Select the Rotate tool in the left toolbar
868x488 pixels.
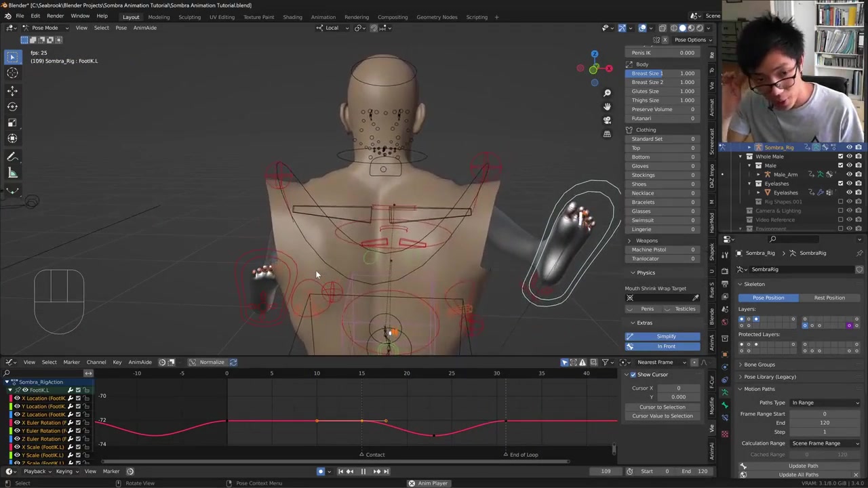(12, 106)
